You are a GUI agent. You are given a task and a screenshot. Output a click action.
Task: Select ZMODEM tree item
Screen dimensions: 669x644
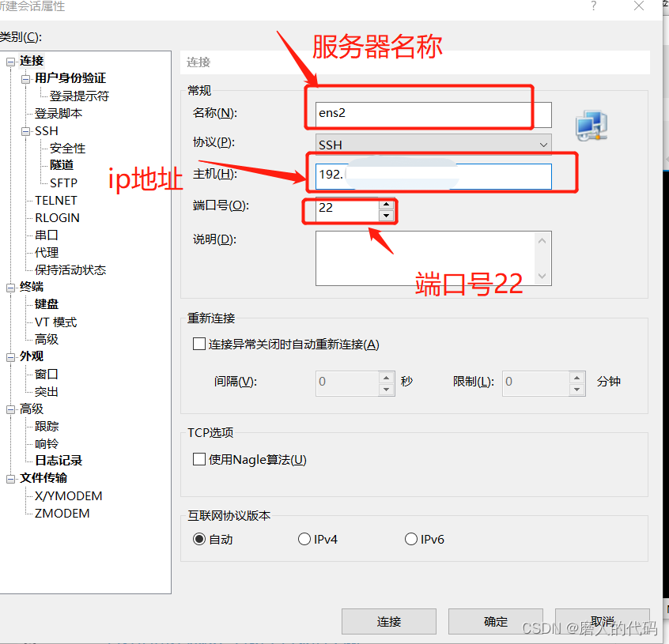pyautogui.click(x=62, y=514)
